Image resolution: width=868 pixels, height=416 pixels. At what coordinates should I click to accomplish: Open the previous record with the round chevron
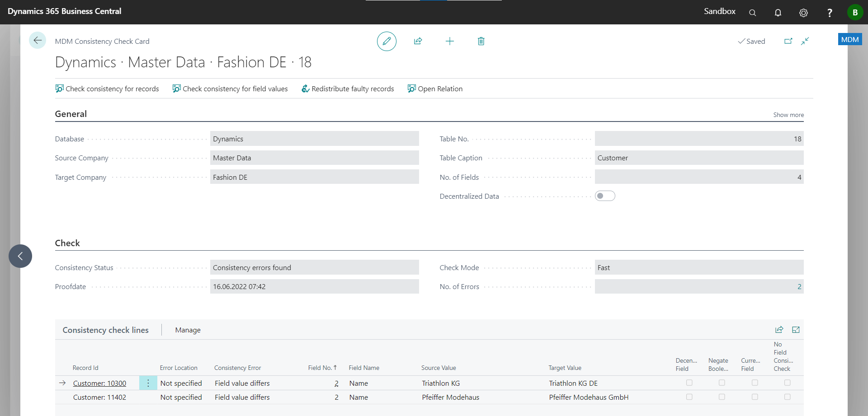pyautogui.click(x=20, y=256)
